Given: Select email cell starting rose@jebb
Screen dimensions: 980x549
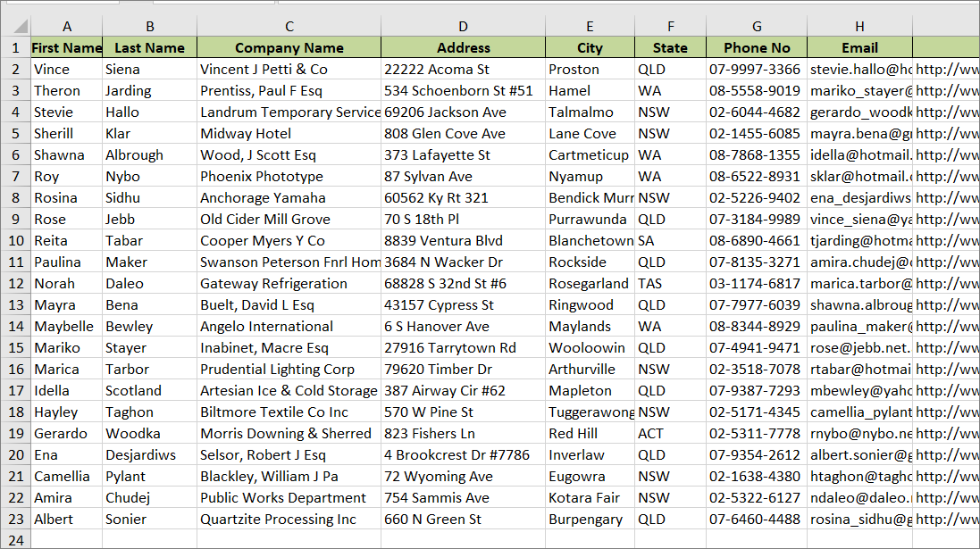Looking at the screenshot, I should (859, 348).
